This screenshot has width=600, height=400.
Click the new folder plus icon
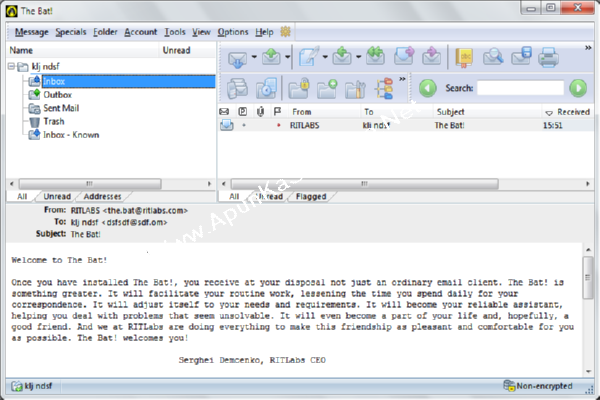[327, 89]
